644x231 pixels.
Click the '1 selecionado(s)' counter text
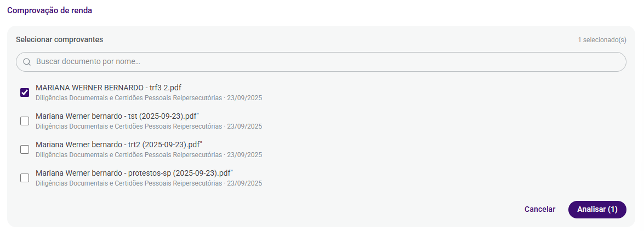pos(602,40)
